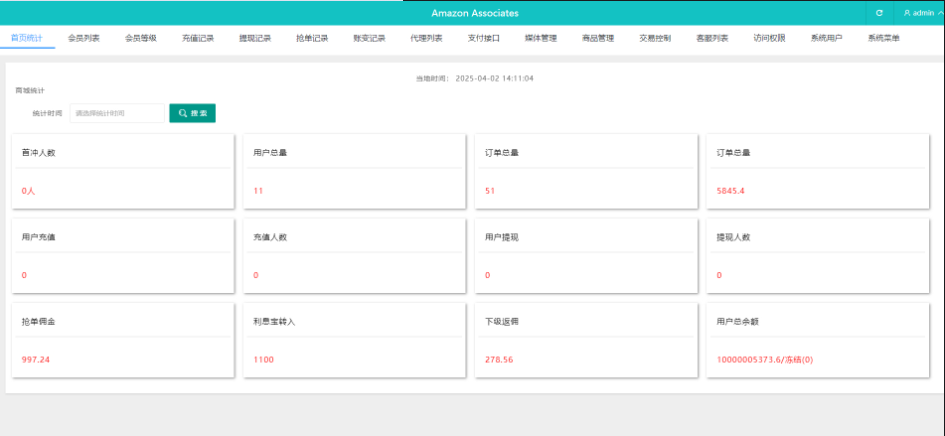Click the 抢单佣金 card title
This screenshot has width=945, height=436.
pyautogui.click(x=39, y=321)
